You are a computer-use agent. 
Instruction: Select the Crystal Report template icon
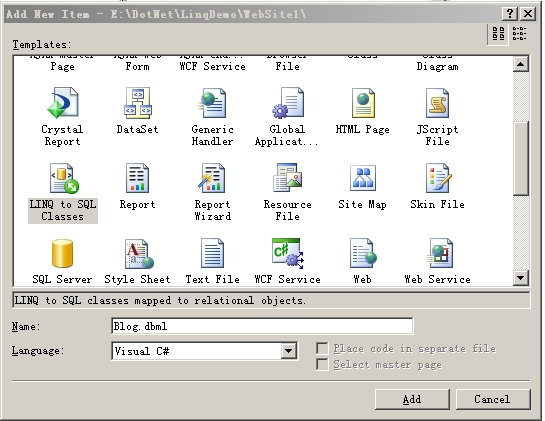click(63, 103)
